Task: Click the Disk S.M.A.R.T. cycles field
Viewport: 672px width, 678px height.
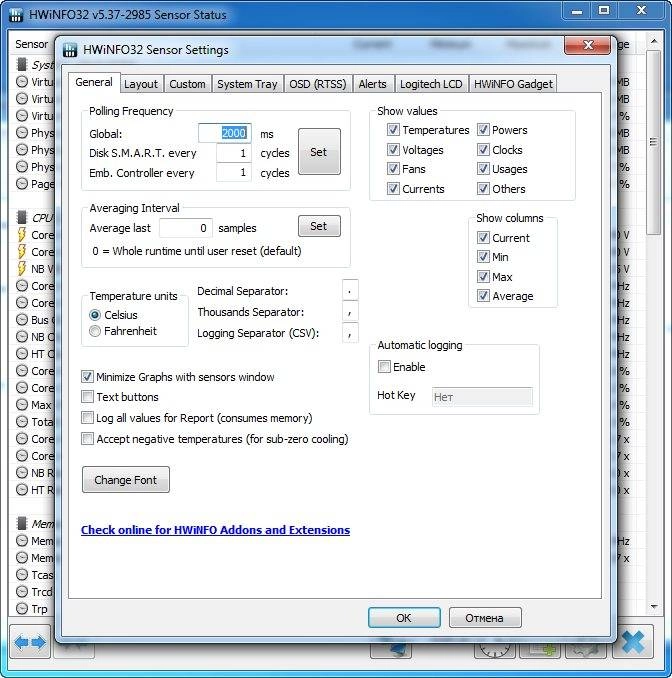Action: (234, 153)
